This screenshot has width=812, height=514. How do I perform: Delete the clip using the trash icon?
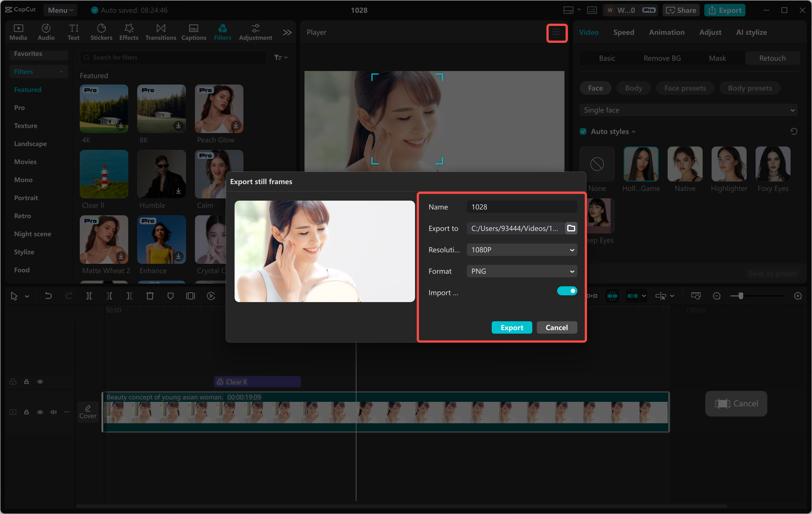click(x=150, y=296)
